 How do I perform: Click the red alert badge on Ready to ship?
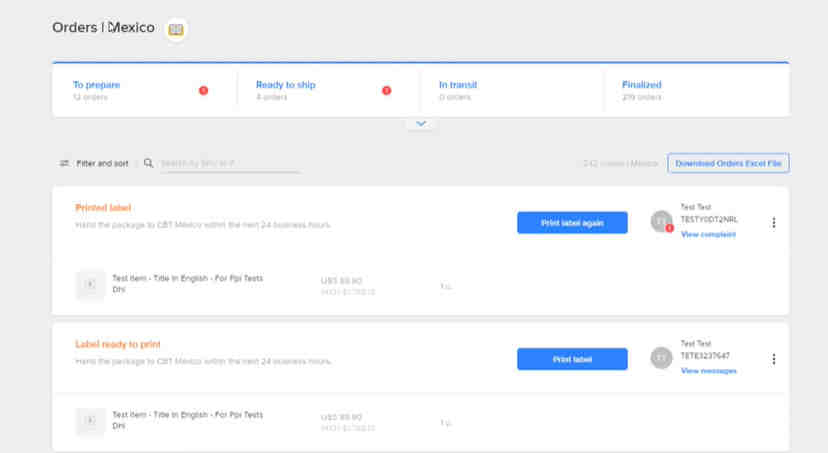coord(386,91)
